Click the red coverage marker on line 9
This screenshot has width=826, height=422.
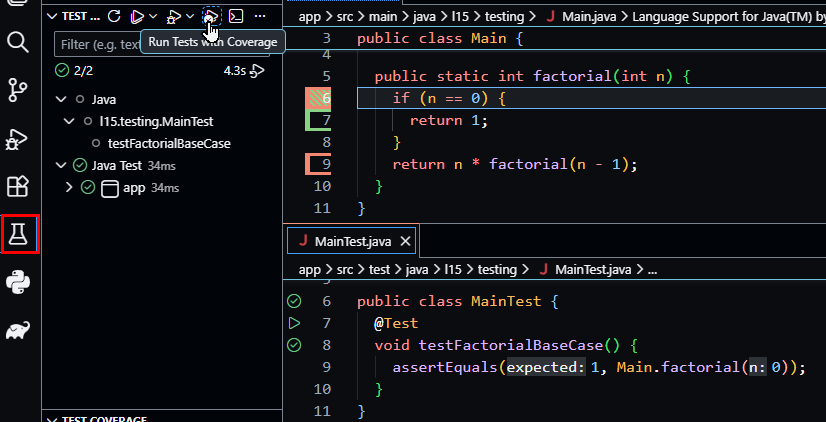pos(318,164)
